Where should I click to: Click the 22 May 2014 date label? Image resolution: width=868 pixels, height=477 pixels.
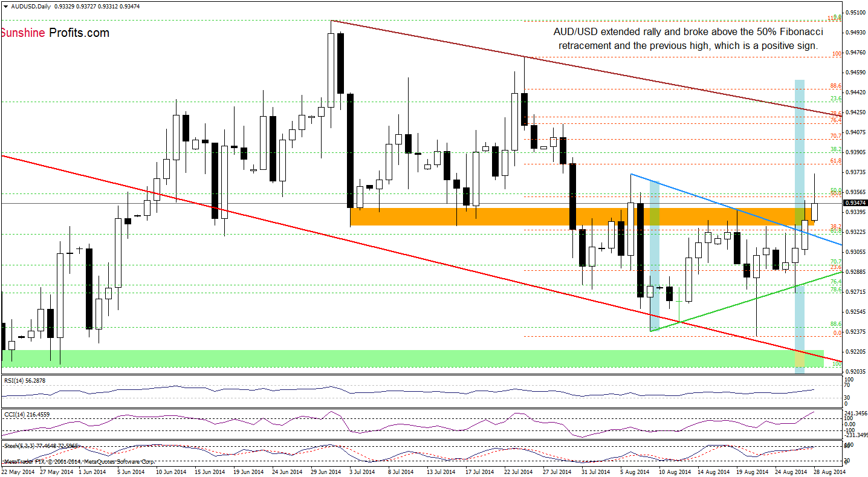pos(18,472)
